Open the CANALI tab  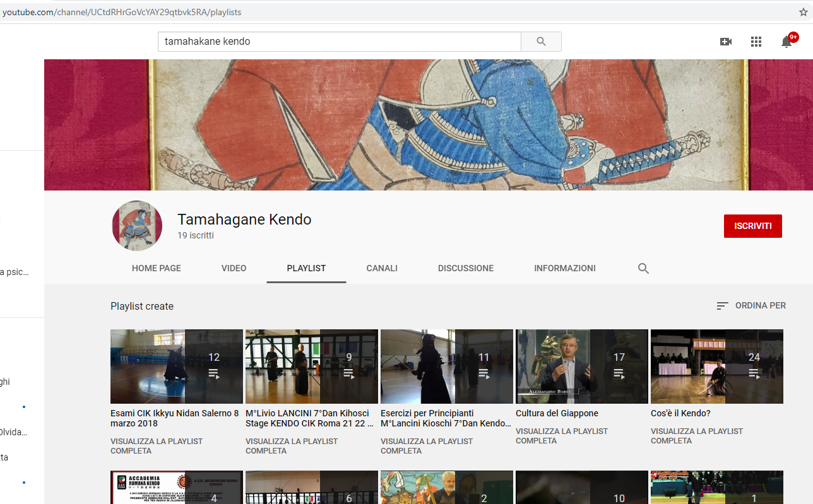382,268
